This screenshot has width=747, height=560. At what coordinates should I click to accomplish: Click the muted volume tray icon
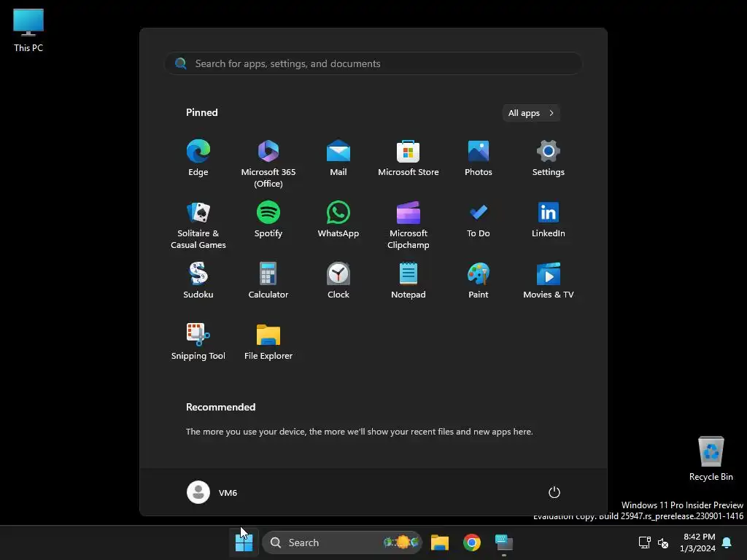pos(662,542)
